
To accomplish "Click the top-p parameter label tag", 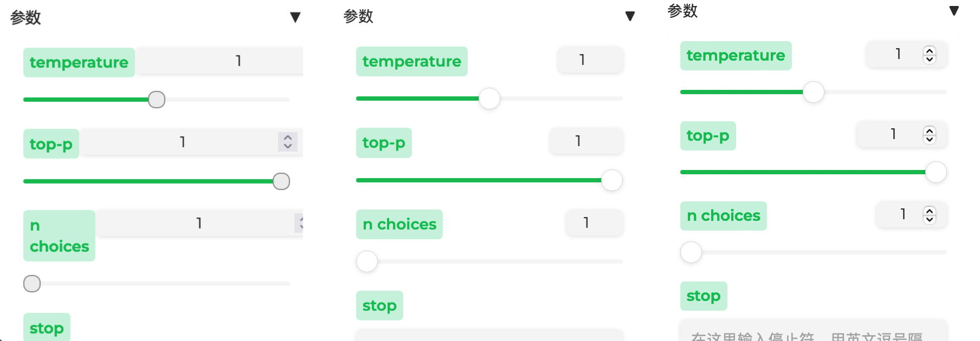I will point(50,143).
